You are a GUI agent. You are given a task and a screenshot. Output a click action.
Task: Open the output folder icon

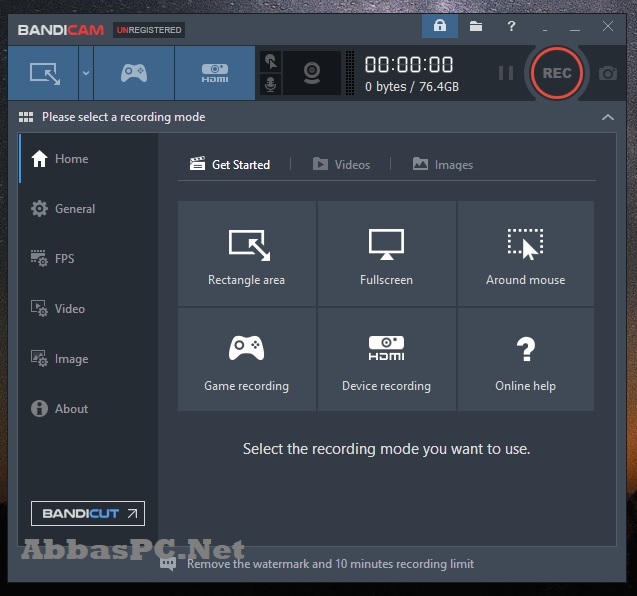[x=476, y=26]
